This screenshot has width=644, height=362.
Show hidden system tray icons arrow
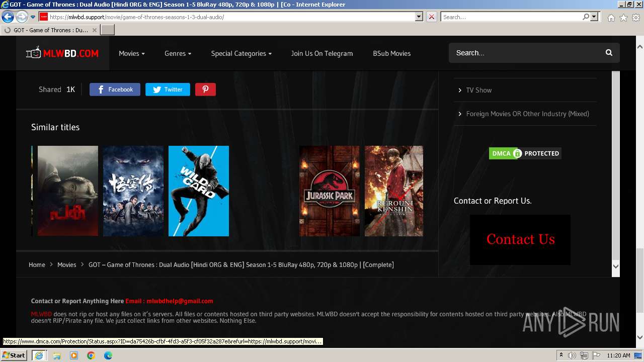tap(561, 355)
